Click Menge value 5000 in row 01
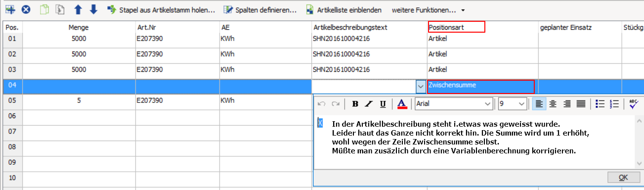Screen dimensions: 644x190 [x=79, y=39]
